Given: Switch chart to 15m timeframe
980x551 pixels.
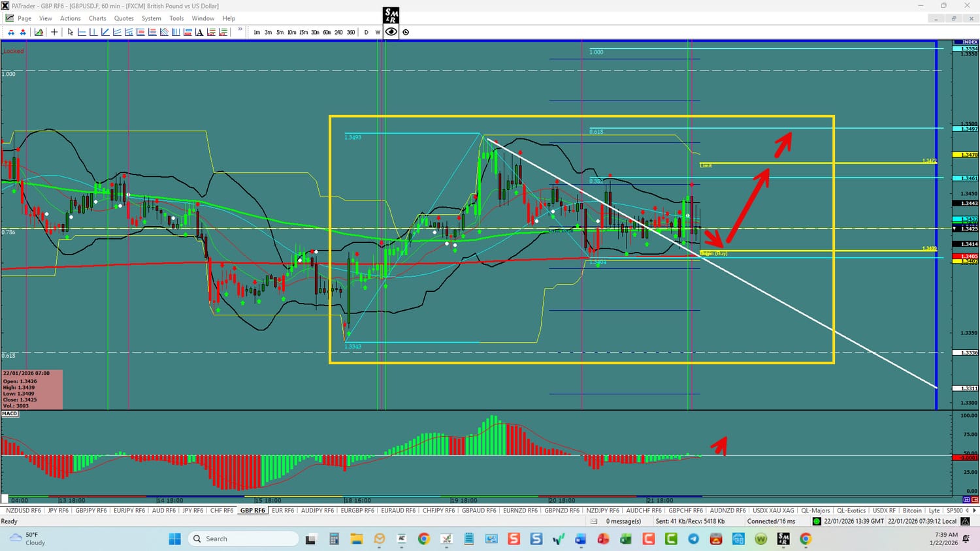Looking at the screenshot, I should (303, 32).
